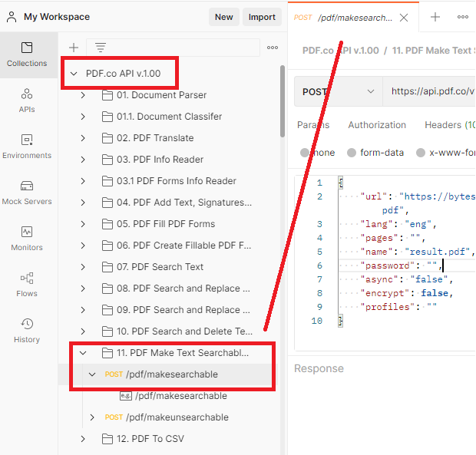Expand the 12. PDF To CSV chevron
This screenshot has width=476, height=455.
pyautogui.click(x=83, y=439)
